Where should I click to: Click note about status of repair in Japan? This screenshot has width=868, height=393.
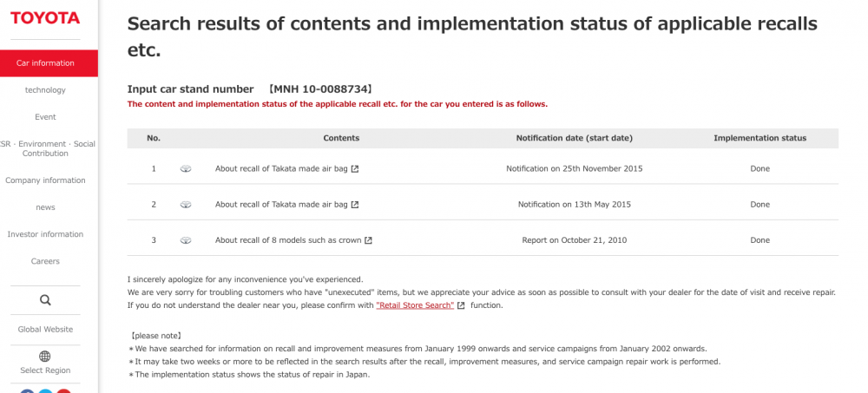[249, 375]
